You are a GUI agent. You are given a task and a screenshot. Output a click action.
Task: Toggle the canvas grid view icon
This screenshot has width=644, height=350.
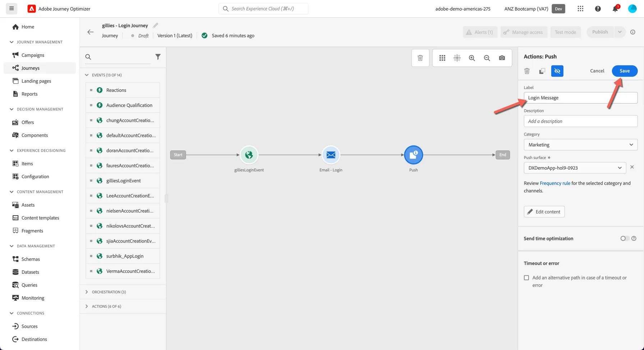tap(442, 58)
